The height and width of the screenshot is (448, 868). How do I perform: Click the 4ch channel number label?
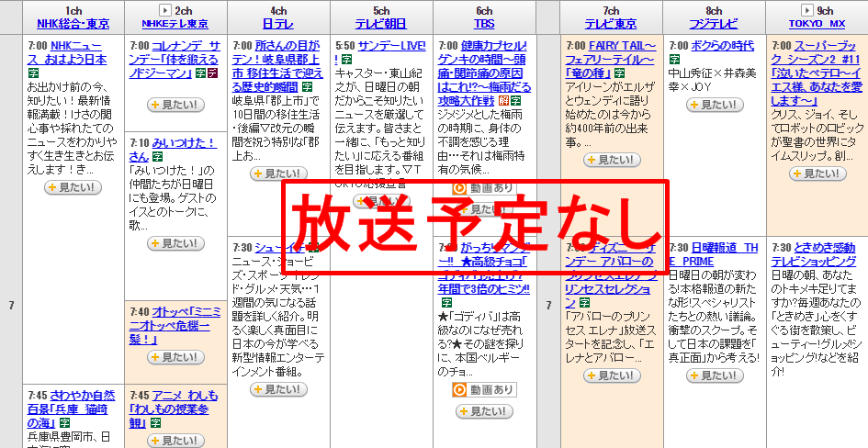[278, 10]
